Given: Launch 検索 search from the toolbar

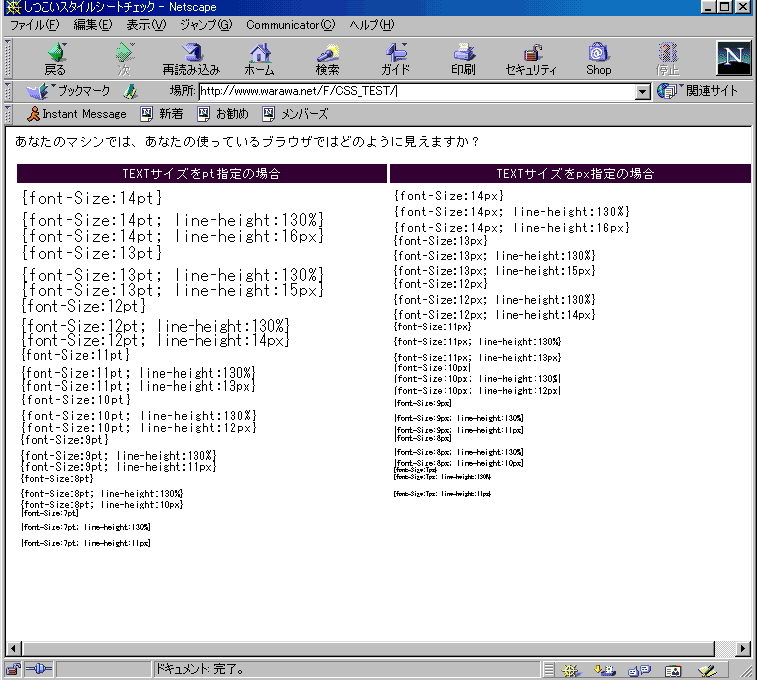Looking at the screenshot, I should 327,59.
